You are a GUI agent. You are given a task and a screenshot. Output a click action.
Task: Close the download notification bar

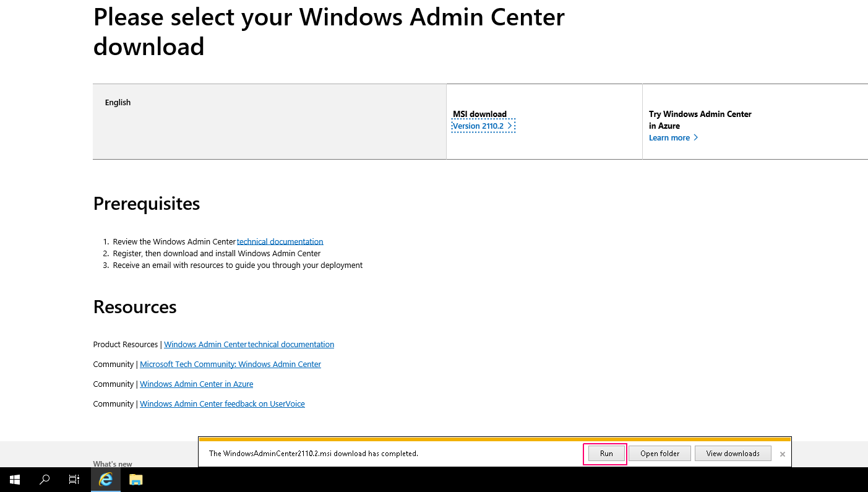(782, 454)
